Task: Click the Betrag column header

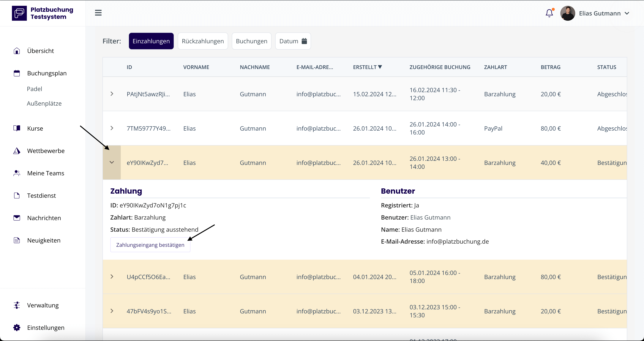Action: coord(550,67)
